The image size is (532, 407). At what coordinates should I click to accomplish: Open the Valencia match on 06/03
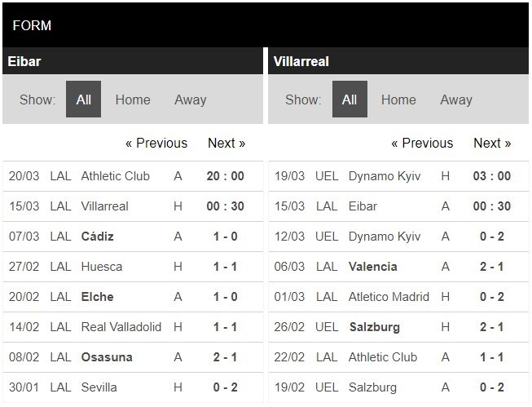[x=372, y=267]
